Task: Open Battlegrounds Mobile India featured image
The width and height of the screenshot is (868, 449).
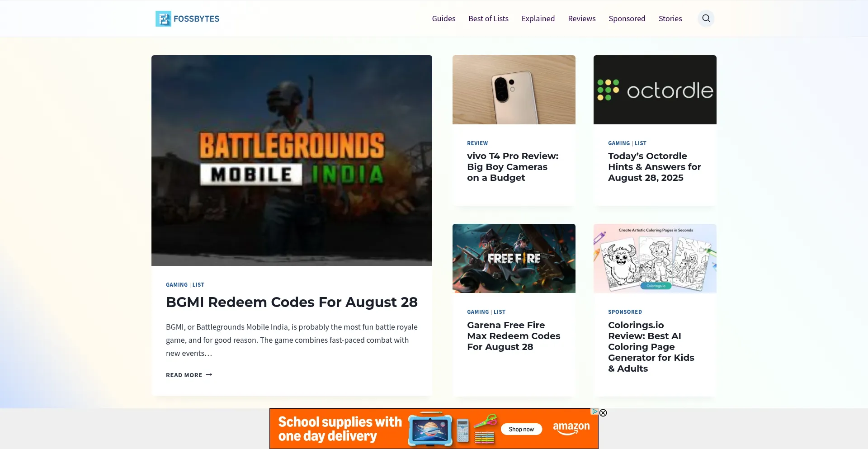Action: [292, 161]
